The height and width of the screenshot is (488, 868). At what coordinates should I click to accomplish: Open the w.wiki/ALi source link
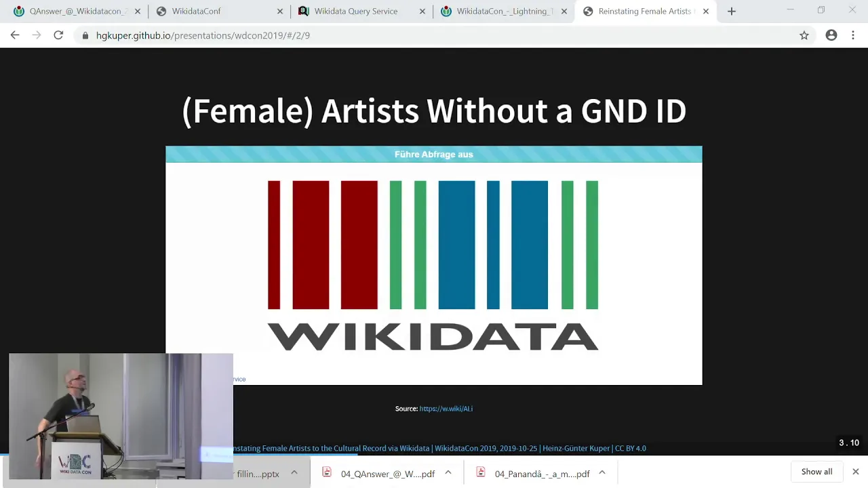(x=446, y=409)
